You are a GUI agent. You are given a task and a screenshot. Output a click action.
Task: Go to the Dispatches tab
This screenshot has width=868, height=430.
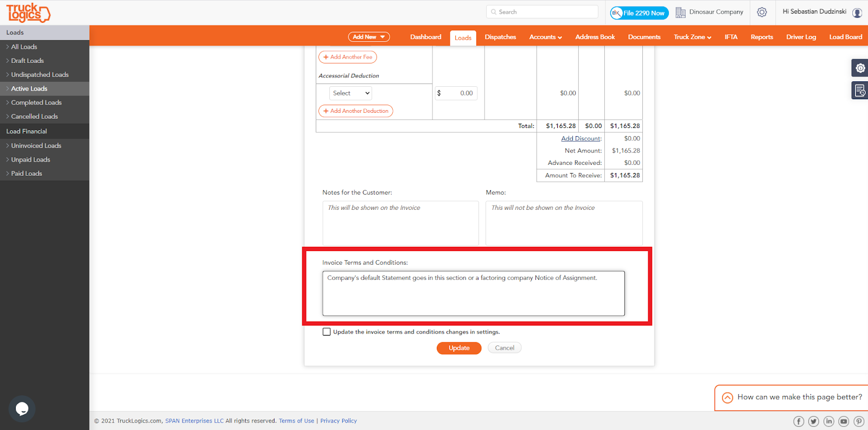pyautogui.click(x=500, y=37)
